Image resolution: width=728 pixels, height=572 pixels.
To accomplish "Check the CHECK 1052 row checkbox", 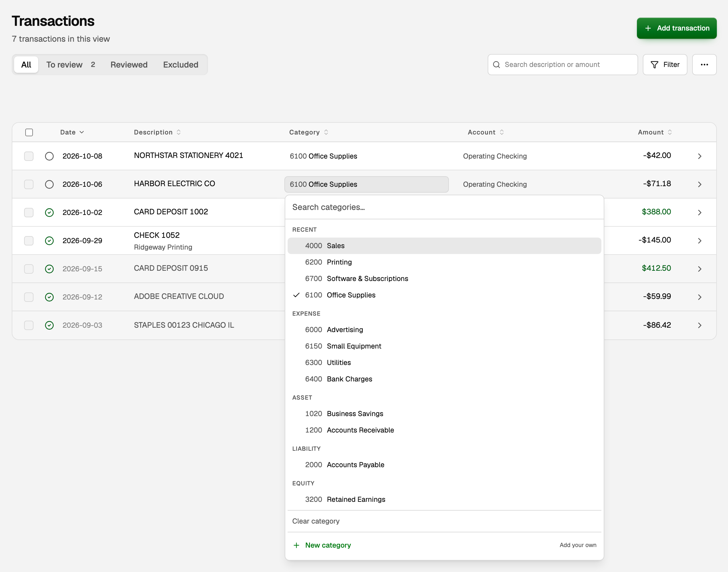I will 29,240.
